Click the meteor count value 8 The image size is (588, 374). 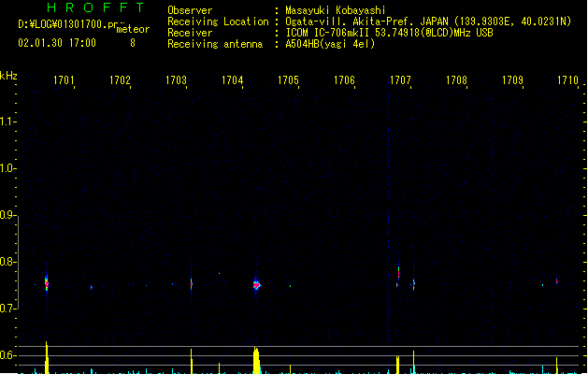point(133,43)
